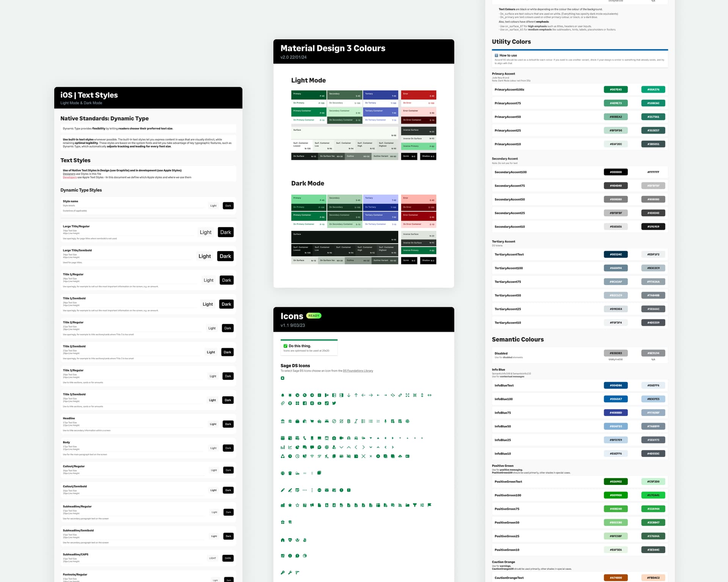This screenshot has width=728, height=582.
Task: Click the READY badge on Icons page
Action: point(314,315)
